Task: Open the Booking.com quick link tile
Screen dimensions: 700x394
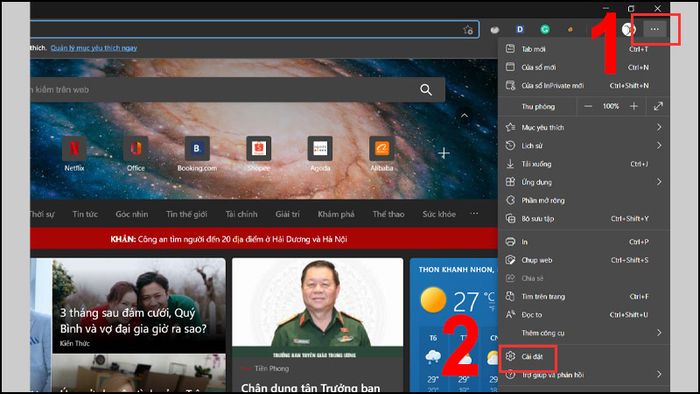Action: point(197,154)
